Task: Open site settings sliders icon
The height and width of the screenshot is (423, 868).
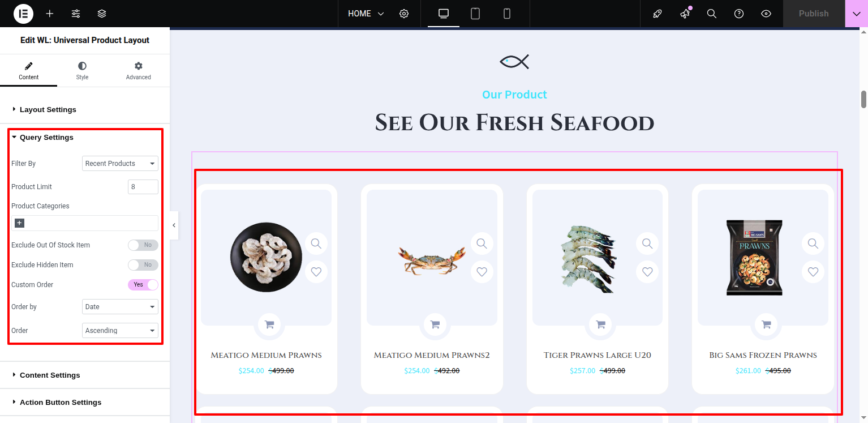Action: pyautogui.click(x=76, y=14)
